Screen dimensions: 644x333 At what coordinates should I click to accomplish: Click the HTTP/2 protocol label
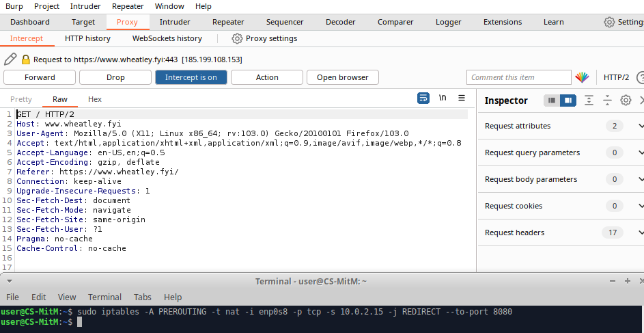click(616, 77)
